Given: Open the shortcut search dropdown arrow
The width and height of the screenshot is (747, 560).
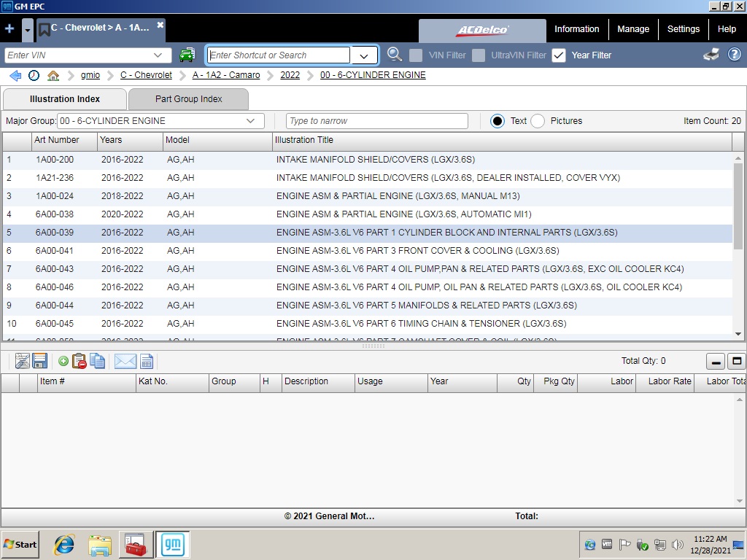Looking at the screenshot, I should click(x=363, y=55).
